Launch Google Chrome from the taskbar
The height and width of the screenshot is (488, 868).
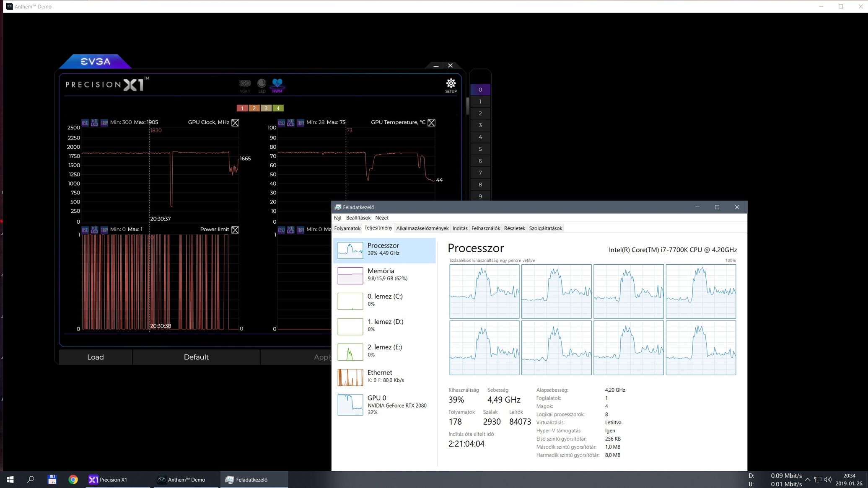(73, 480)
